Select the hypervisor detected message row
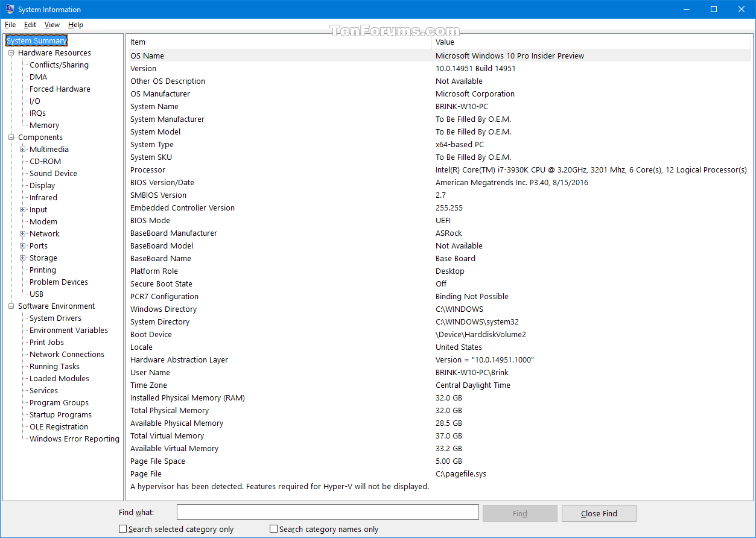756x538 pixels. [439, 486]
